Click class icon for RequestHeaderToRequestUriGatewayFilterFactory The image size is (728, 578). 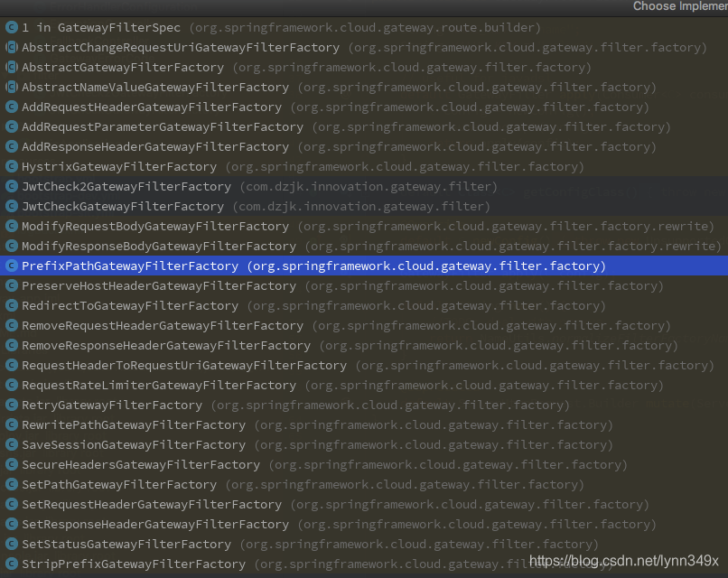[12, 366]
